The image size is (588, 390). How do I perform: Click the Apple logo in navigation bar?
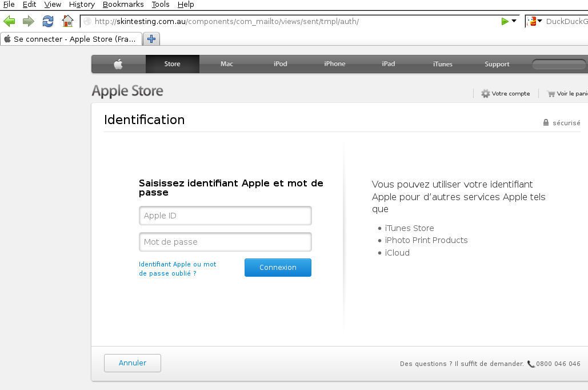(118, 64)
